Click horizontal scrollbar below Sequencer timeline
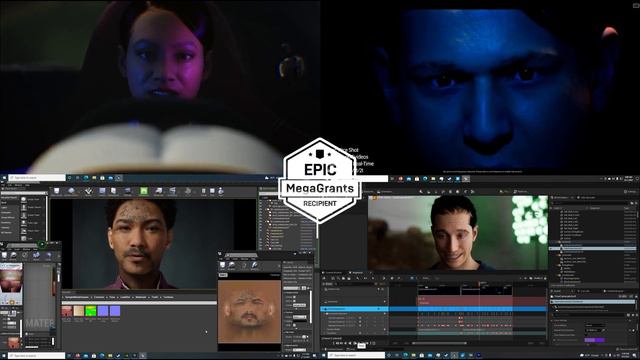The image size is (640, 360). point(439,343)
